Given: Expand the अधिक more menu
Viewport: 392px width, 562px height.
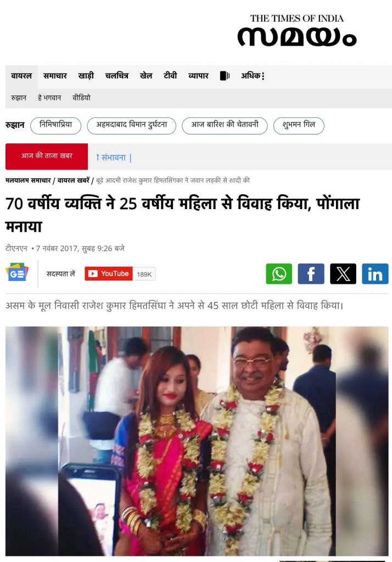Looking at the screenshot, I should pyautogui.click(x=253, y=76).
